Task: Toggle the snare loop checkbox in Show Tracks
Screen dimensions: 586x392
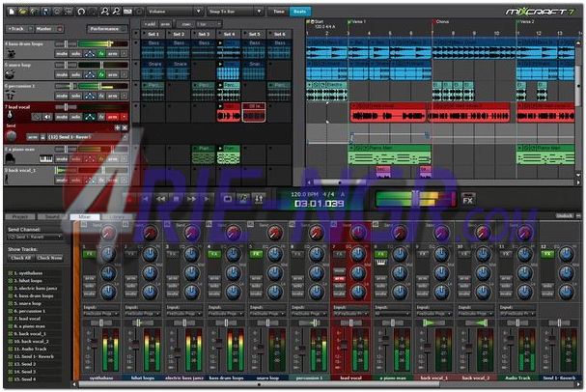Action: tap(11, 303)
